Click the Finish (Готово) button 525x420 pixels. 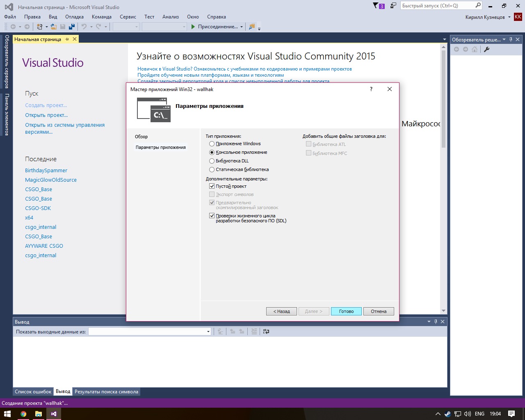(346, 311)
